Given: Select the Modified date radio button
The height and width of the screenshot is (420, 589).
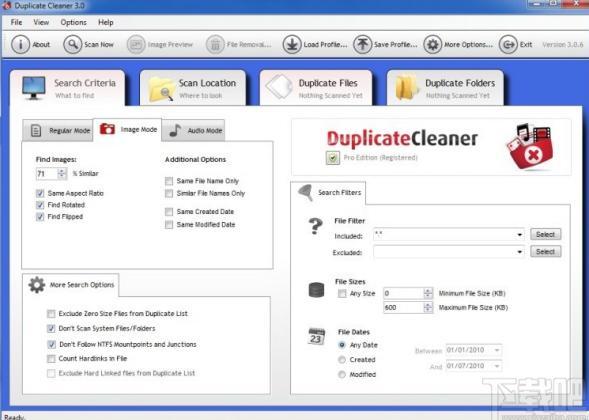Looking at the screenshot, I should tap(342, 375).
